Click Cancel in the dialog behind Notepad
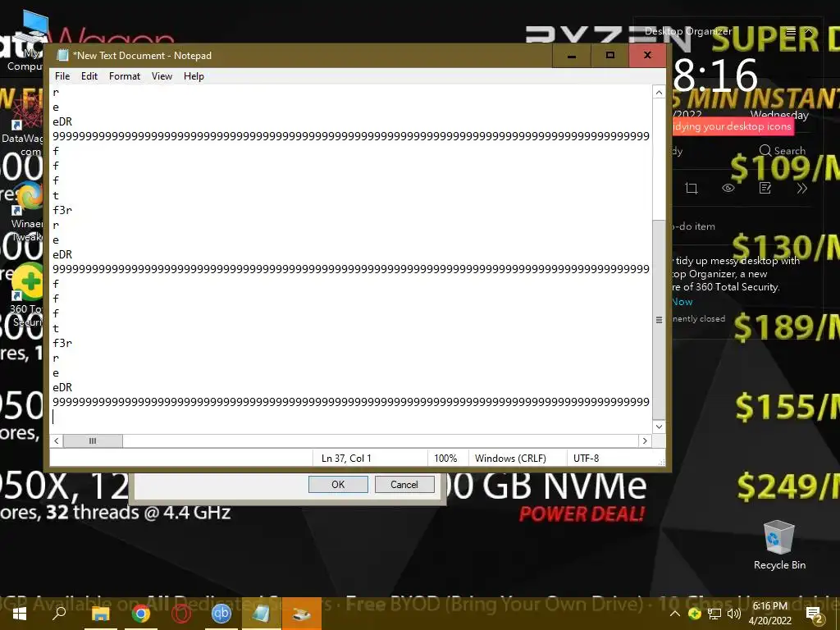Image resolution: width=840 pixels, height=630 pixels. (404, 484)
